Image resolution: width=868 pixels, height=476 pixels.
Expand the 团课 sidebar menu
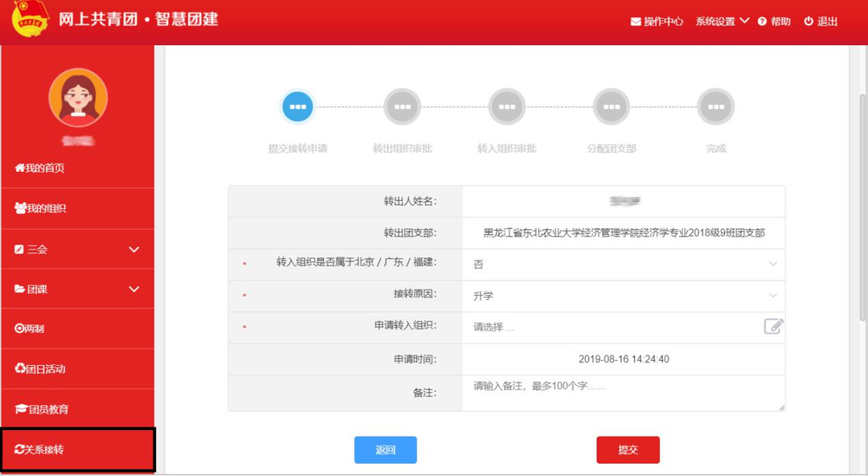(x=77, y=289)
